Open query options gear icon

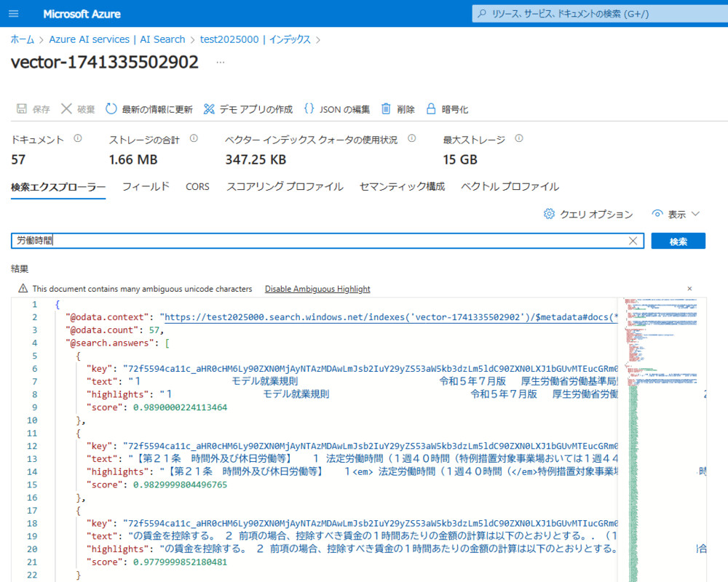click(550, 214)
